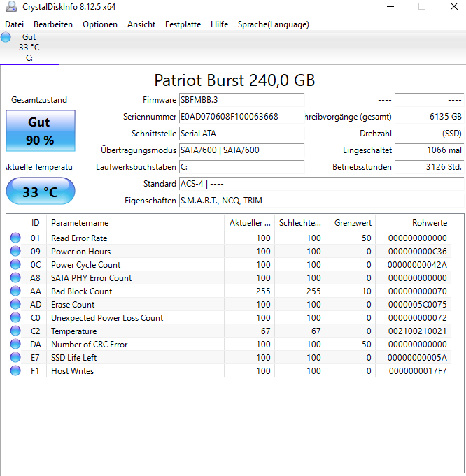The width and height of the screenshot is (466, 476).
Task: Select the Unexpected Power Loss Count name
Action: 107,318
